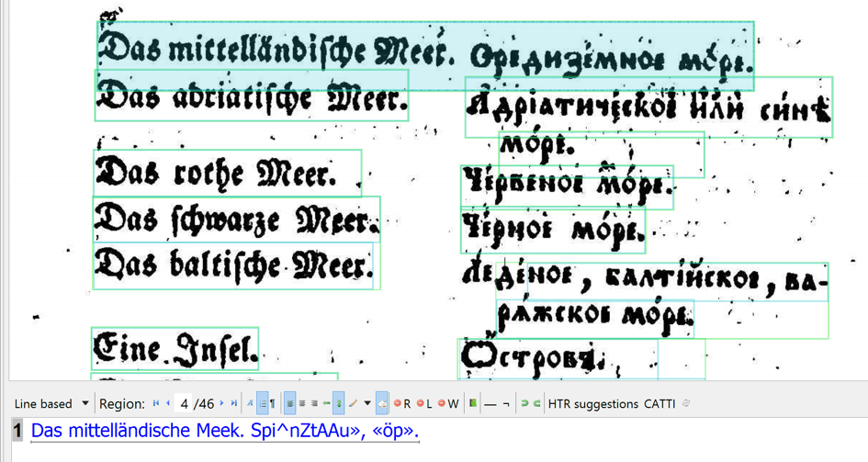This screenshot has height=462, width=868.
Task: Click the transcription text line 1
Action: pyautogui.click(x=225, y=430)
